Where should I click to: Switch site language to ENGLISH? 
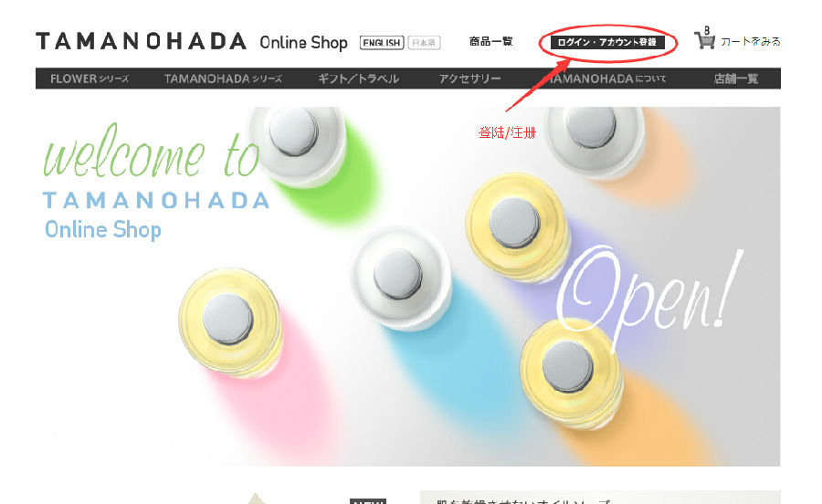coord(382,42)
